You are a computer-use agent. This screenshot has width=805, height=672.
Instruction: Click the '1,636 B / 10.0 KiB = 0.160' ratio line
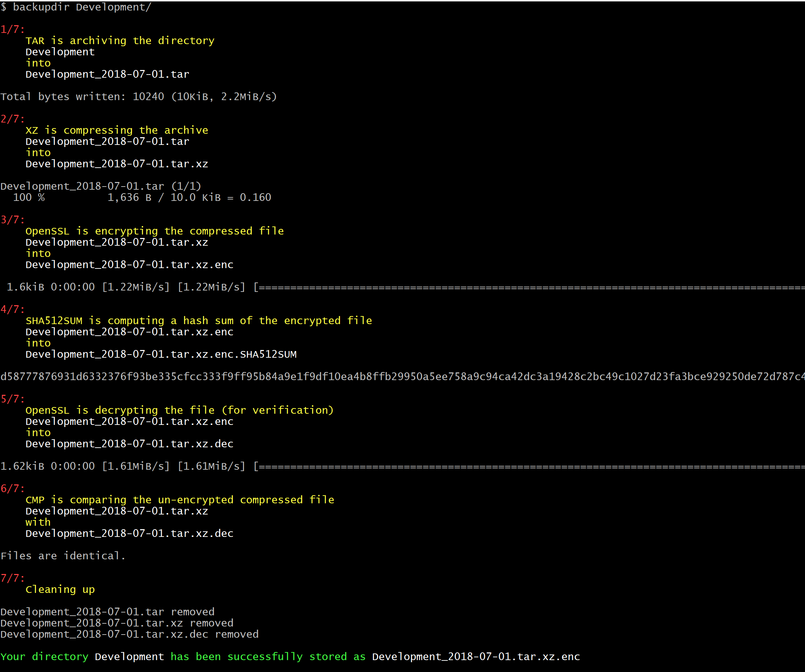[189, 197]
